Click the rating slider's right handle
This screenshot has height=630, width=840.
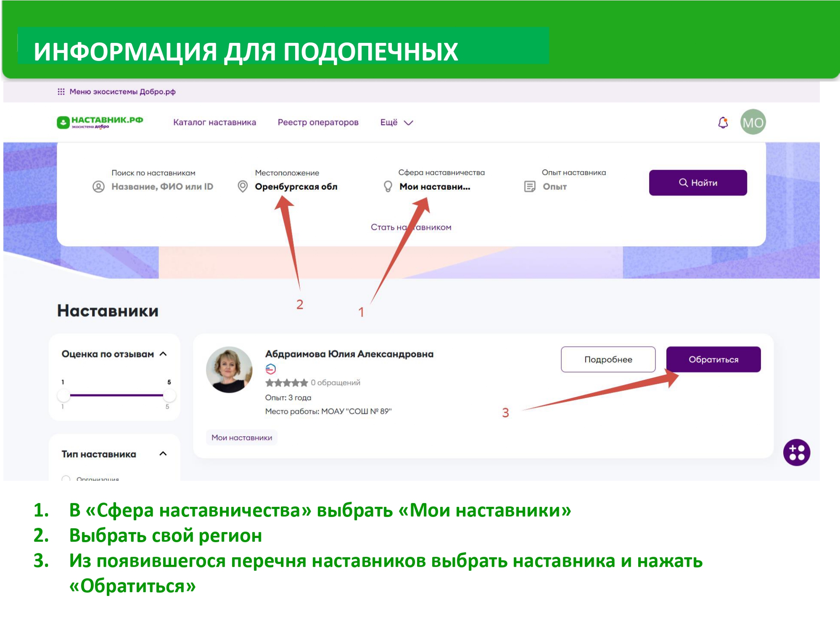(x=169, y=395)
